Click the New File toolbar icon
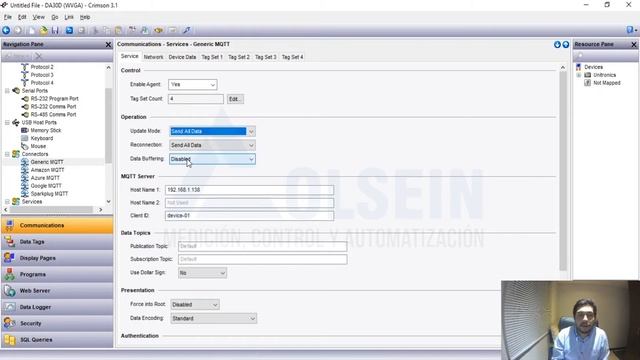Image resolution: width=640 pixels, height=360 pixels. (x=32, y=30)
